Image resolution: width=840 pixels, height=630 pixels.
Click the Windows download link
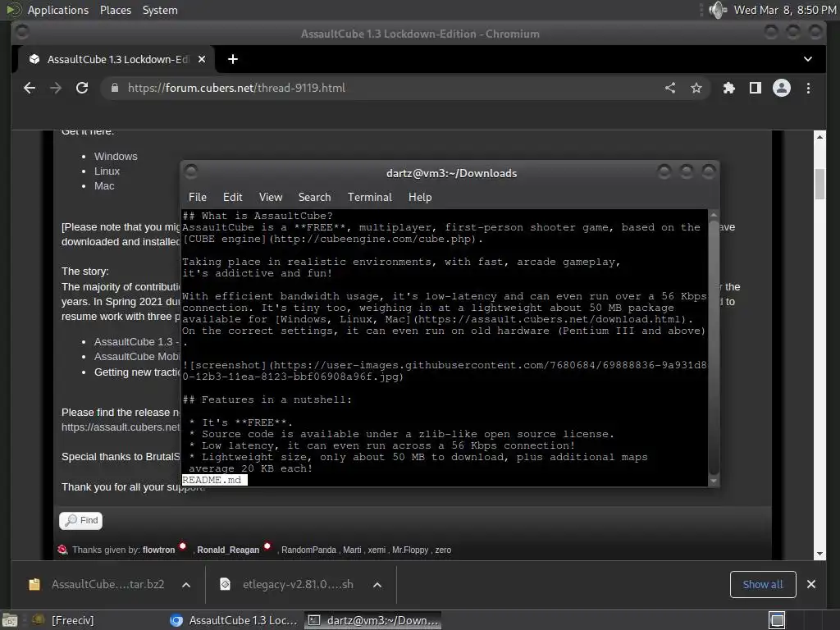[x=116, y=157]
